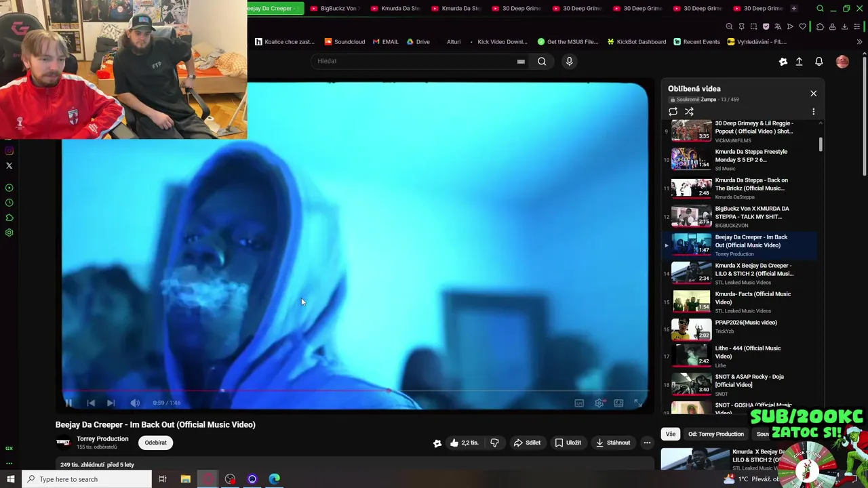The height and width of the screenshot is (488, 868).
Task: Open YouTube account avatar menu
Action: point(842,61)
